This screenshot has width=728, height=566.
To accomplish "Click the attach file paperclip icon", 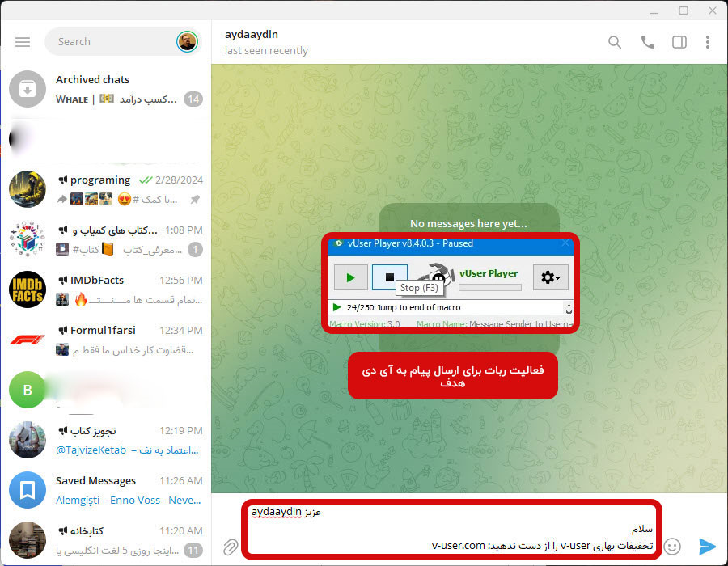I will [231, 547].
